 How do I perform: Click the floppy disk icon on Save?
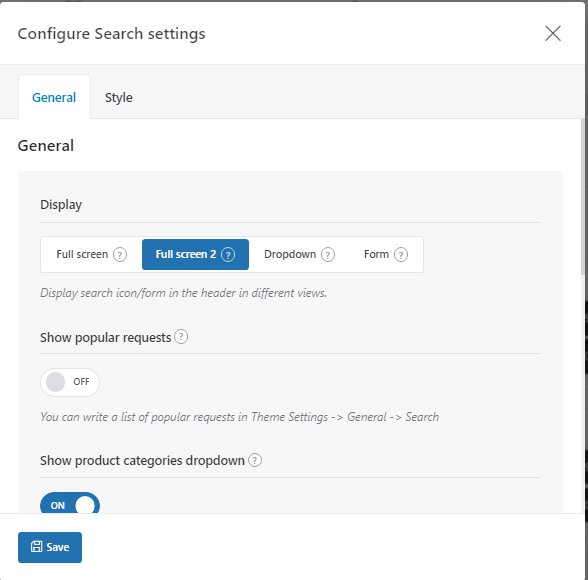[36, 547]
